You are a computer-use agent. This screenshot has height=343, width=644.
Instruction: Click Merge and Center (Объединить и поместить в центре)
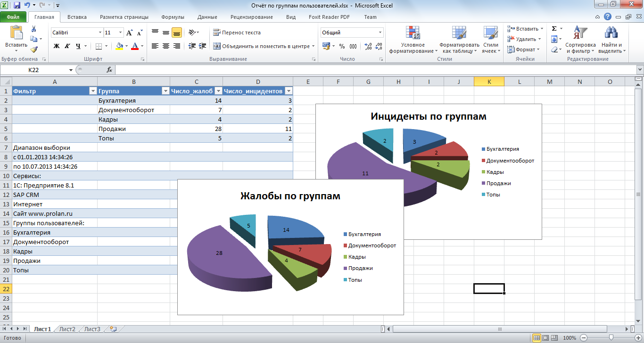click(262, 46)
